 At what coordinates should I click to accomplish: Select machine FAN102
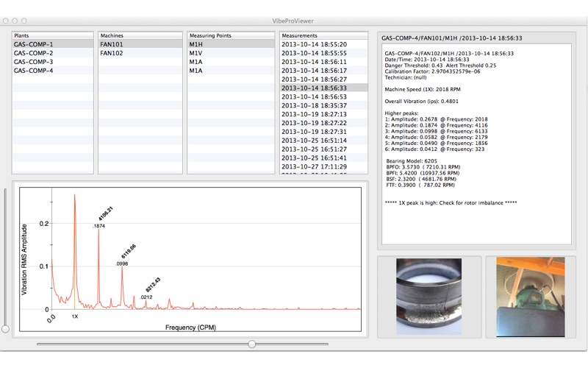pyautogui.click(x=112, y=53)
